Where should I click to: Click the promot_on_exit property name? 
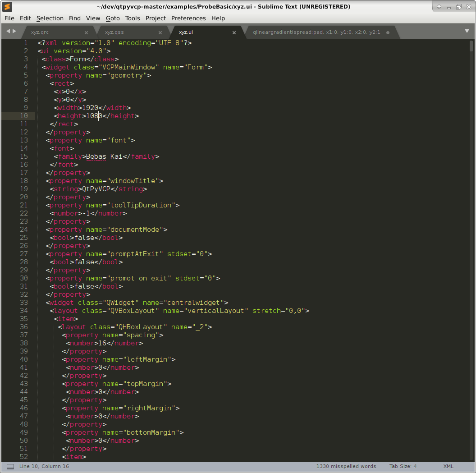click(139, 278)
